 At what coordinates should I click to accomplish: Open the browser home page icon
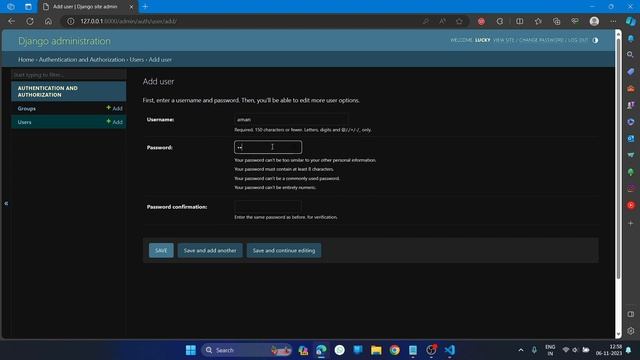[48, 21]
